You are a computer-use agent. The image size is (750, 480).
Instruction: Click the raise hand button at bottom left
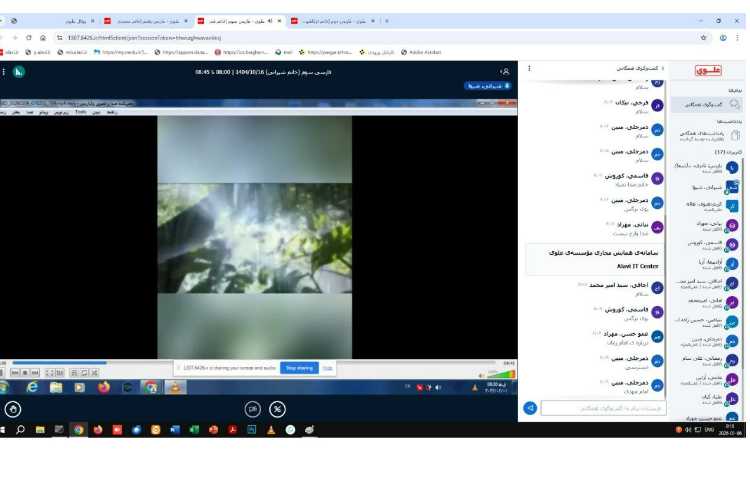point(13,408)
